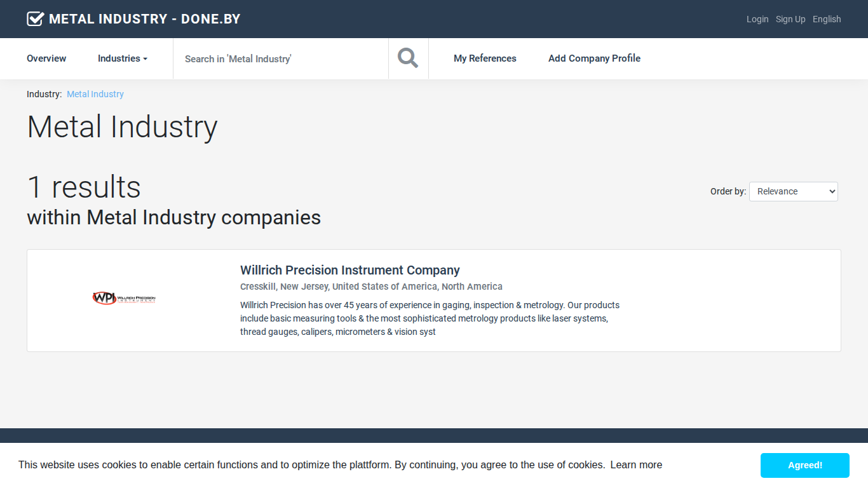Click the checkmark logo icon in header

pyautogui.click(x=35, y=19)
